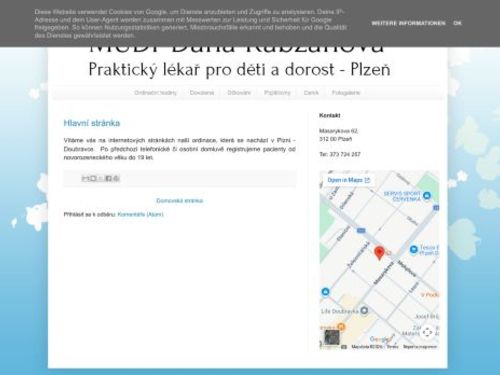Image resolution: width=500 pixels, height=375 pixels.
Task: Click the phone number Tel: 373 724 267
Action: (340, 154)
